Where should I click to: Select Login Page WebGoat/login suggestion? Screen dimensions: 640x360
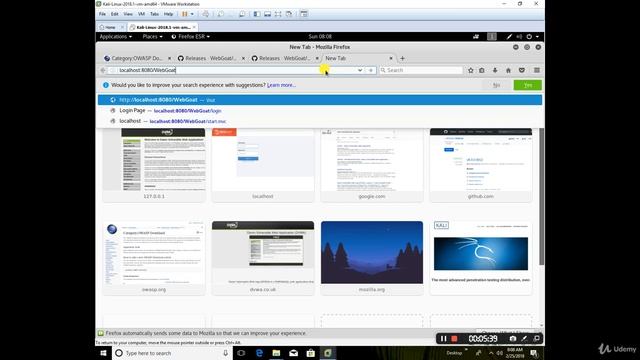coord(320,111)
